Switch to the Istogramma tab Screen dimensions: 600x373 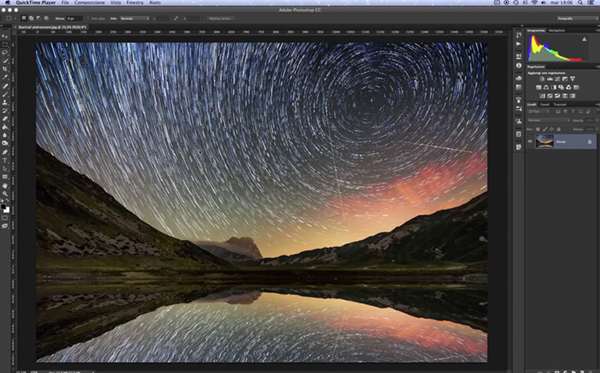point(536,30)
